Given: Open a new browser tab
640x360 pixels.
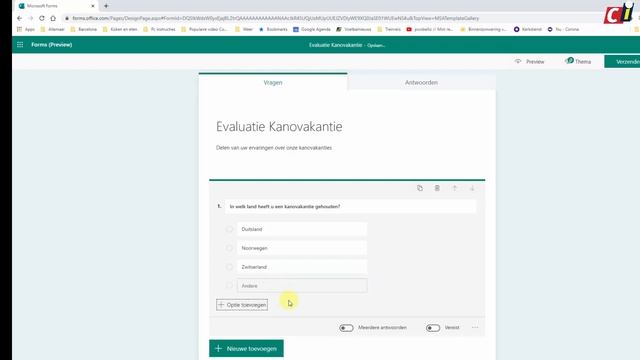Looking at the screenshot, I should (x=106, y=6).
